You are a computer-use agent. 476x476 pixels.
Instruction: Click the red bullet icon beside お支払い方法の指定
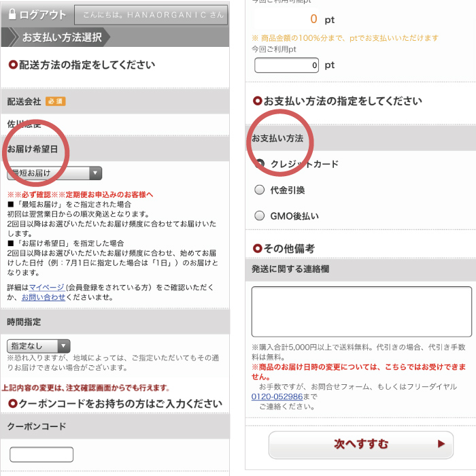coord(257,101)
